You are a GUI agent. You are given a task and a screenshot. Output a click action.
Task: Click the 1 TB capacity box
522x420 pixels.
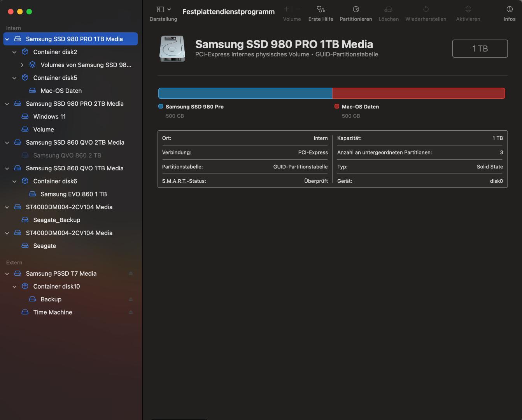pyautogui.click(x=480, y=49)
